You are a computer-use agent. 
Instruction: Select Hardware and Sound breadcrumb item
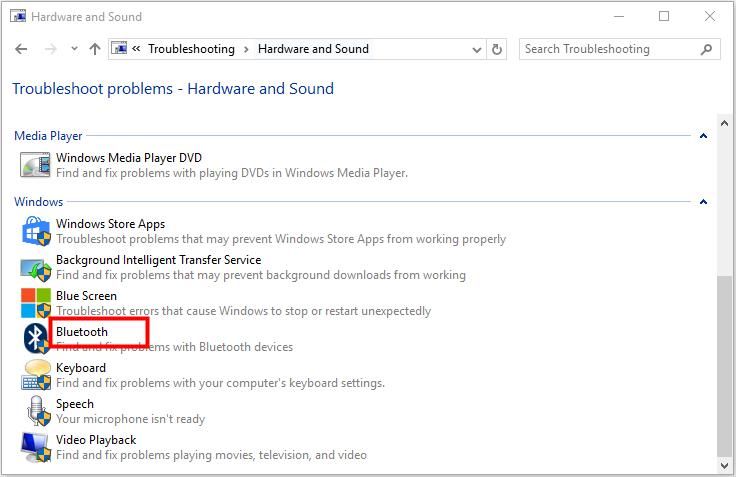[x=313, y=49]
